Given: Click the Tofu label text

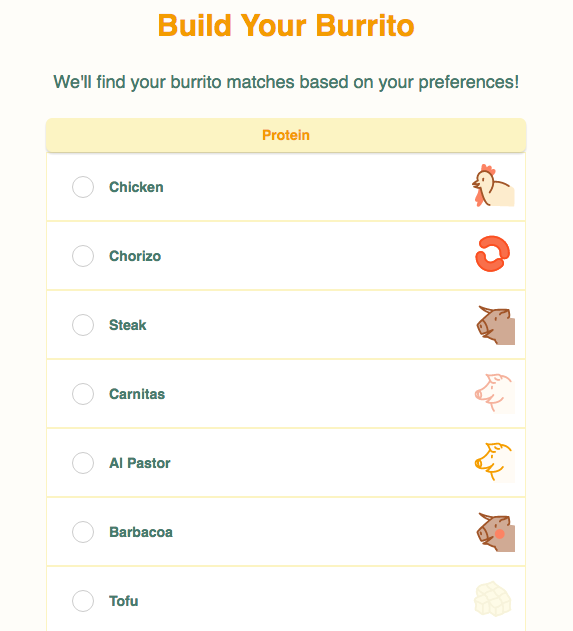Looking at the screenshot, I should tap(124, 601).
